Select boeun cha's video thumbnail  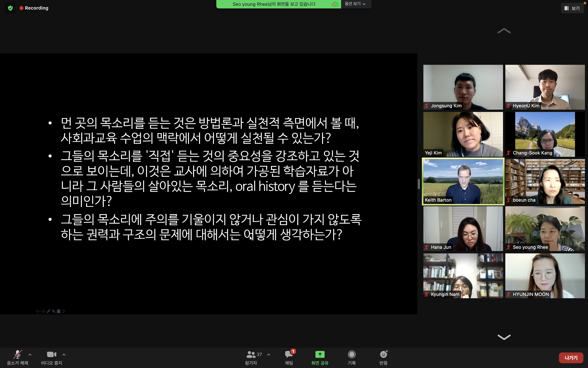coord(545,181)
